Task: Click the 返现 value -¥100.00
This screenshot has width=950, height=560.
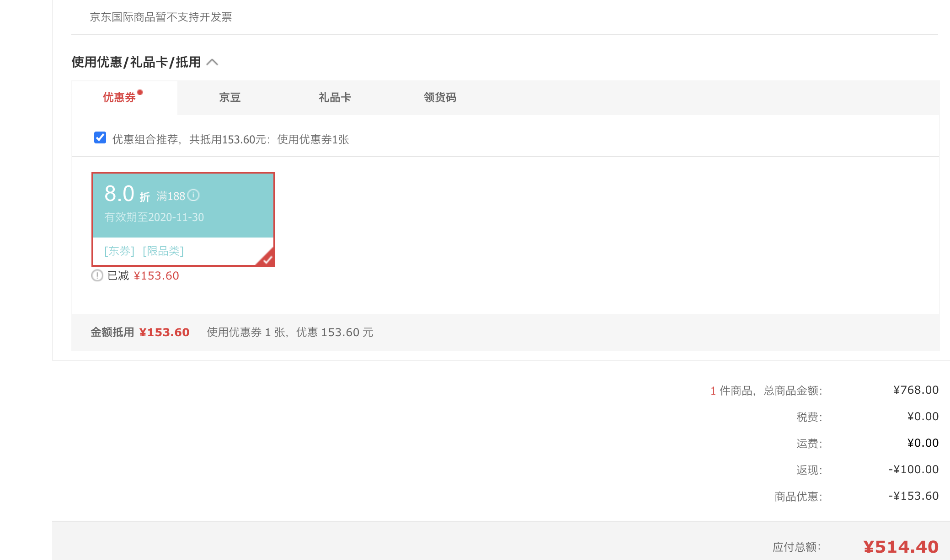Action: coord(913,470)
